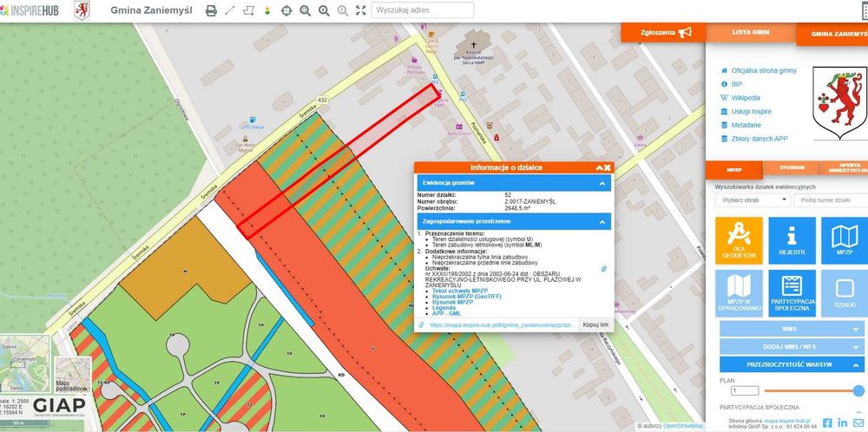Open GIAP Facebook page icon
The height and width of the screenshot is (432, 868).
pos(827,423)
